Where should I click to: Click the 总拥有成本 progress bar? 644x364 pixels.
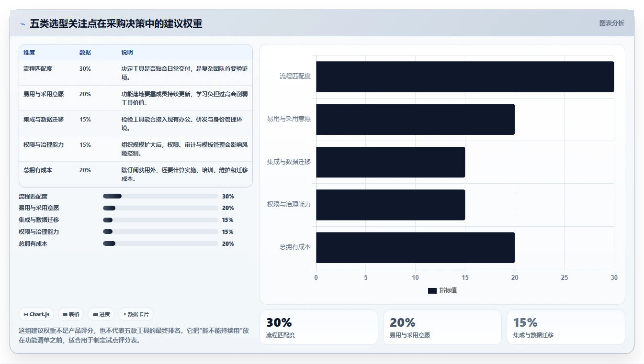pos(160,243)
